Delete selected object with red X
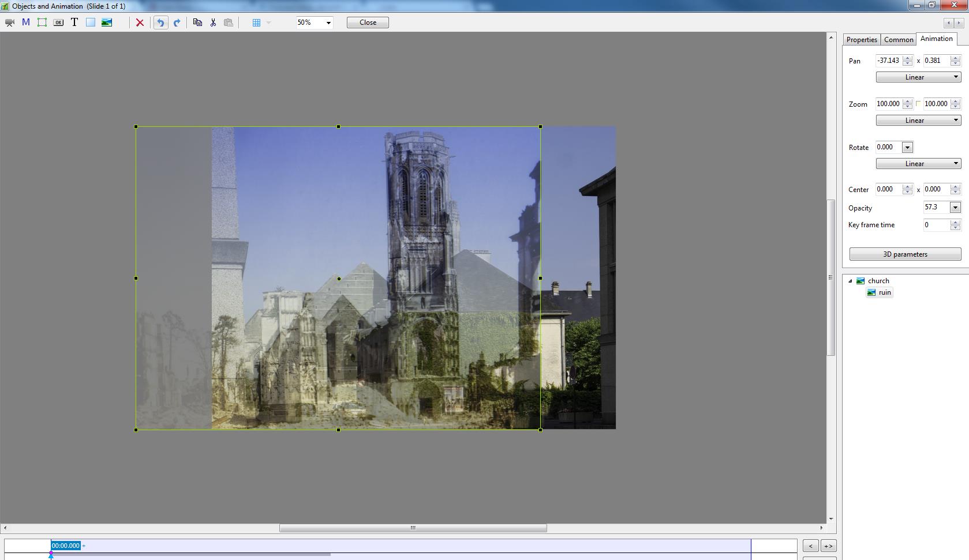969x560 pixels. coord(140,22)
